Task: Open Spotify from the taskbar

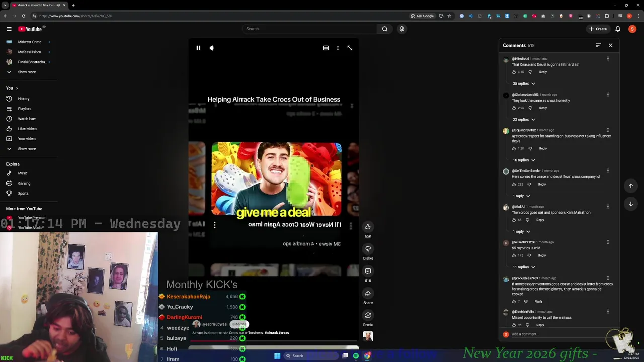Action: pyautogui.click(x=356, y=356)
